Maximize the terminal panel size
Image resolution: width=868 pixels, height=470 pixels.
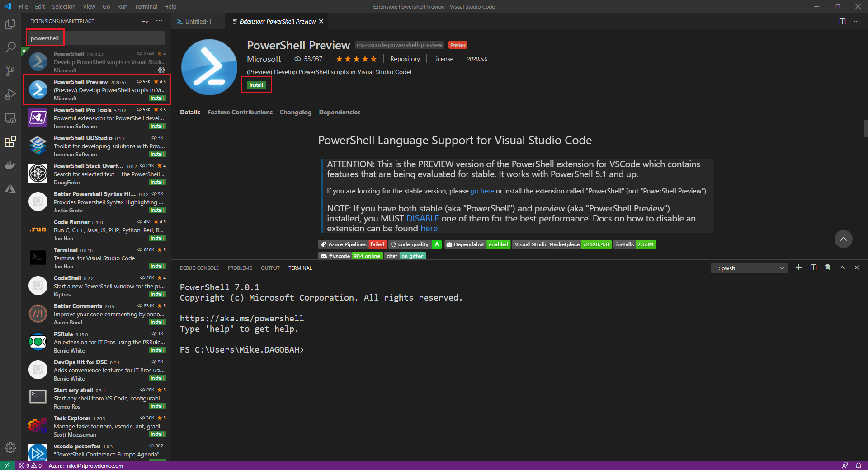coord(842,268)
